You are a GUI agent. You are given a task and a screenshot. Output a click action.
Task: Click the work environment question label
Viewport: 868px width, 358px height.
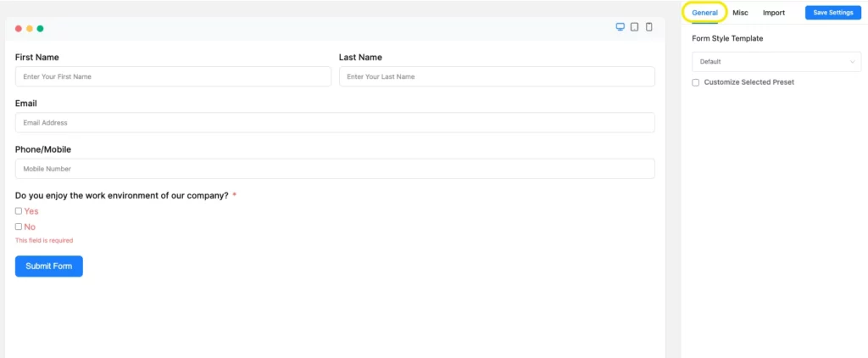pos(122,195)
